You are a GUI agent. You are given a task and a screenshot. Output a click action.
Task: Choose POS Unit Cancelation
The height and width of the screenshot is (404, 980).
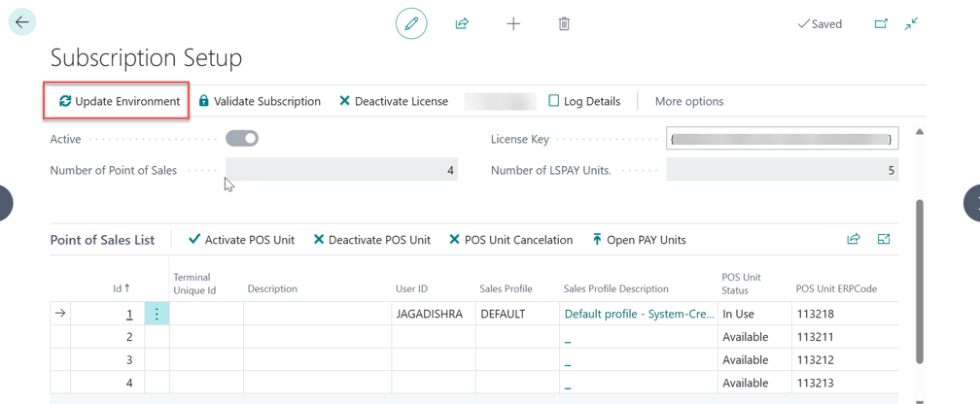click(x=510, y=240)
